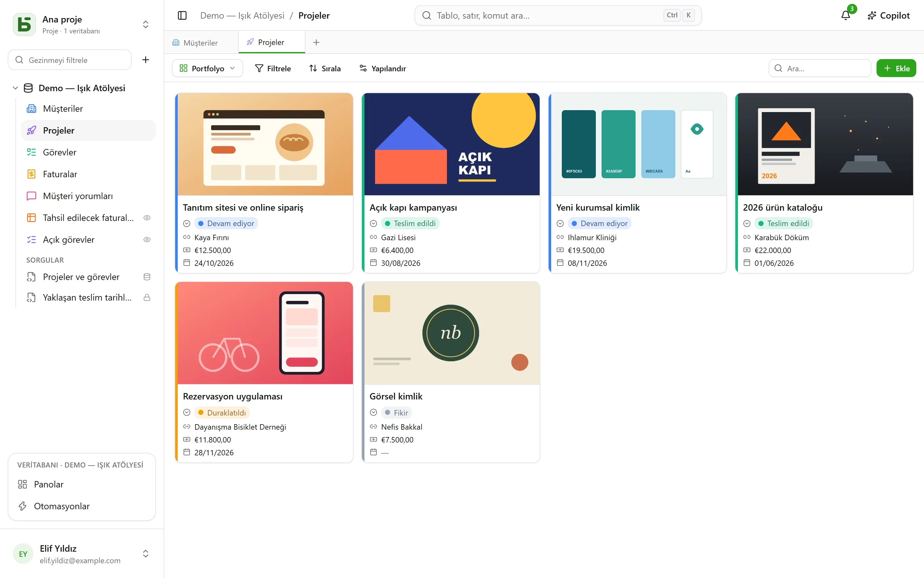The width and height of the screenshot is (924, 578).
Task: Focus the Tablo, satır, komut ara search box
Action: 558,15
